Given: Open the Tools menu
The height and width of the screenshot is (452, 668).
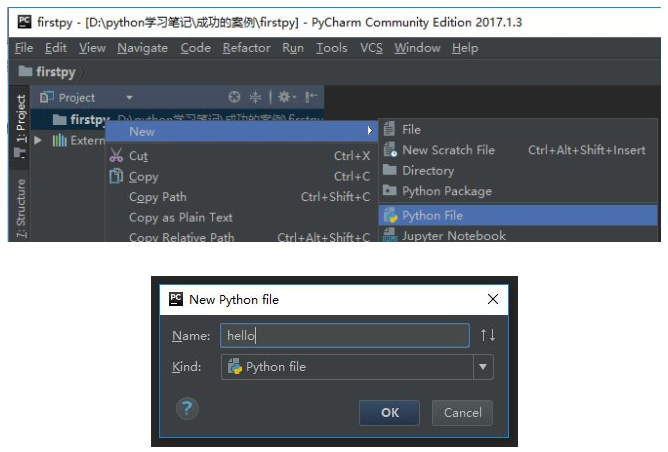Looking at the screenshot, I should [x=331, y=48].
